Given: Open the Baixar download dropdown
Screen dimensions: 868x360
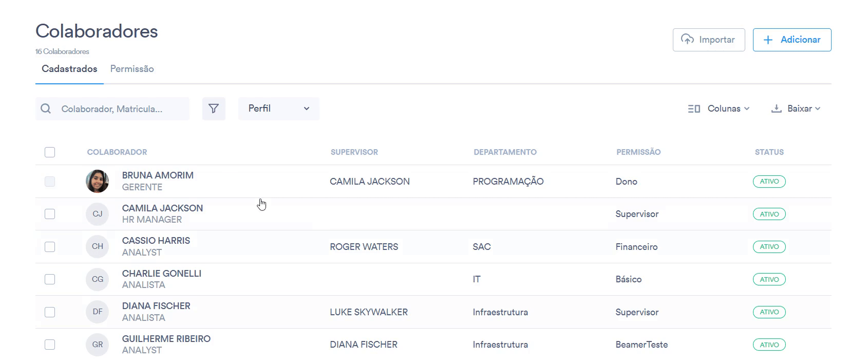Looking at the screenshot, I should tap(796, 109).
